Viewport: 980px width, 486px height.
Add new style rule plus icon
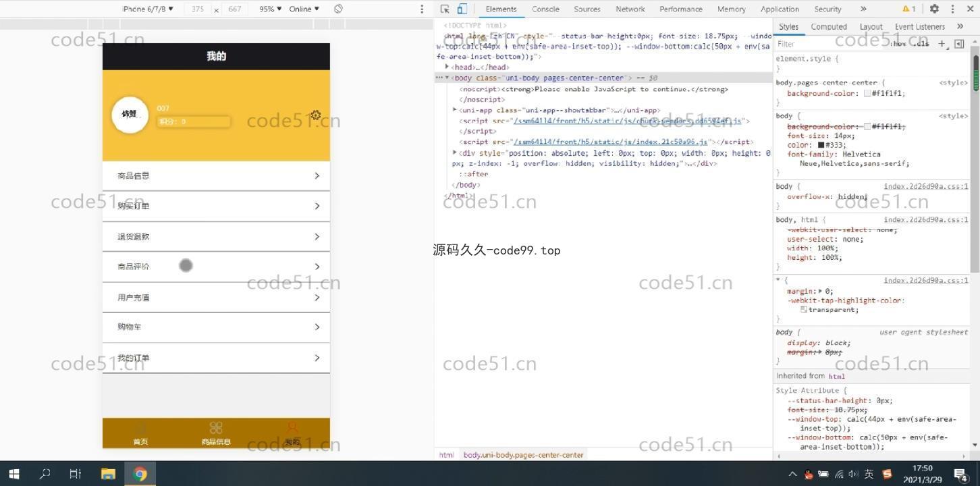(942, 44)
